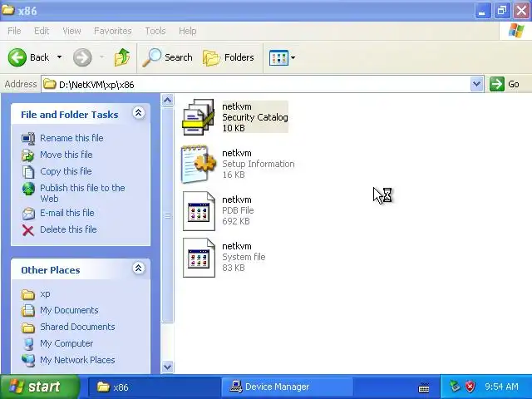Click Copy this file link
Viewport: 532px width, 399px height.
66,171
